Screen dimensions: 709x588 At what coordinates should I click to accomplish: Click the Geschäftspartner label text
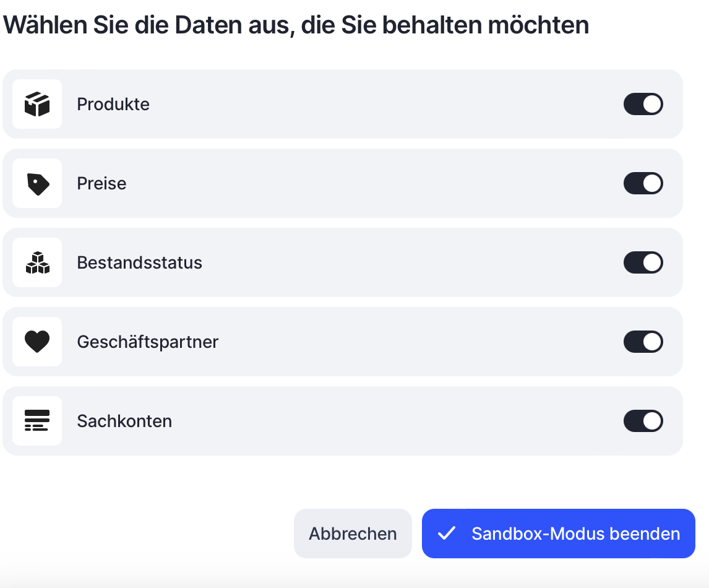pyautogui.click(x=147, y=342)
